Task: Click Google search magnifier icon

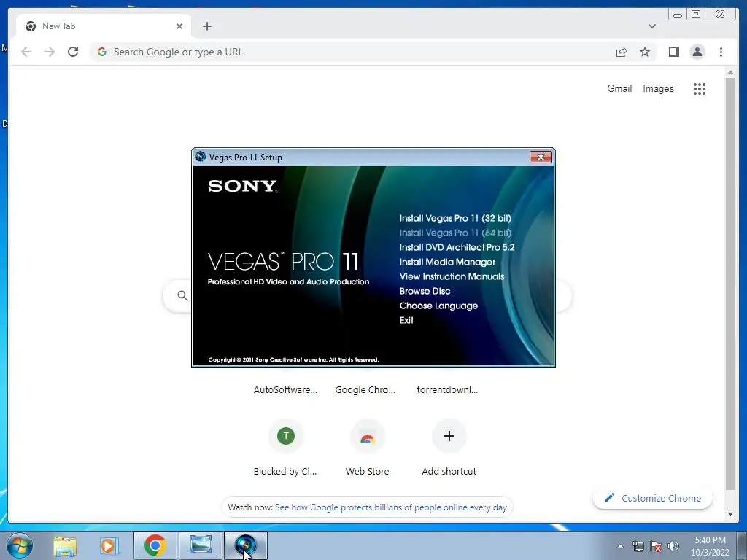Action: (x=182, y=296)
